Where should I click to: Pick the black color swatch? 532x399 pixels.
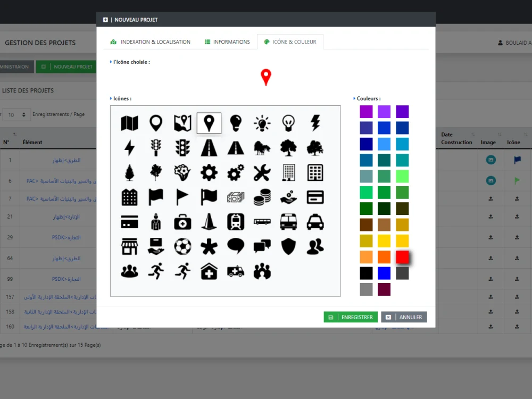[x=366, y=273]
